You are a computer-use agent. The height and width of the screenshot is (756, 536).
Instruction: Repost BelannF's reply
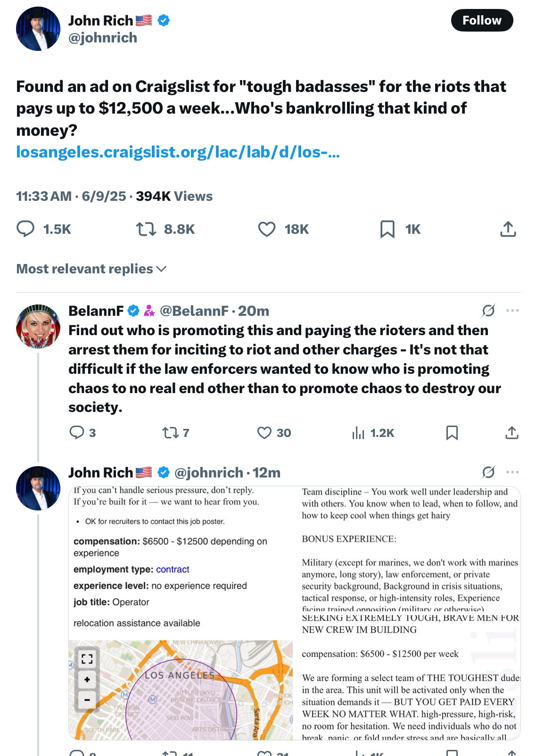point(170,433)
